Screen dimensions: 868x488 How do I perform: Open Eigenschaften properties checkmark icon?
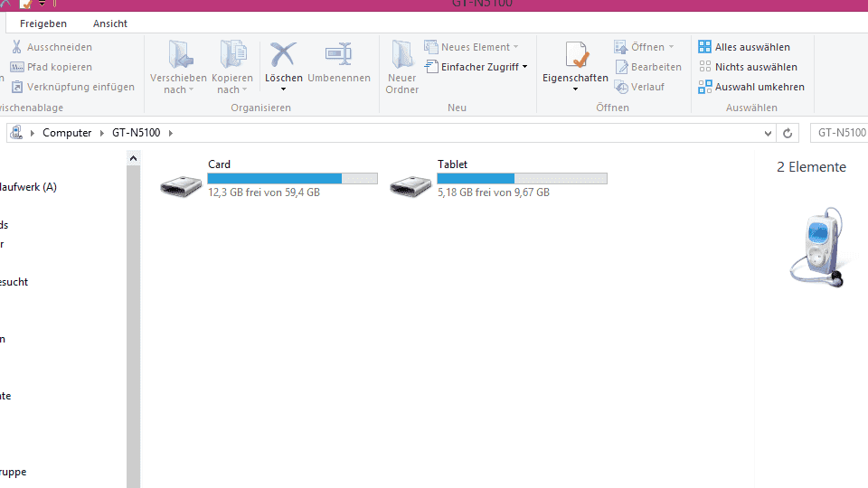[x=576, y=55]
